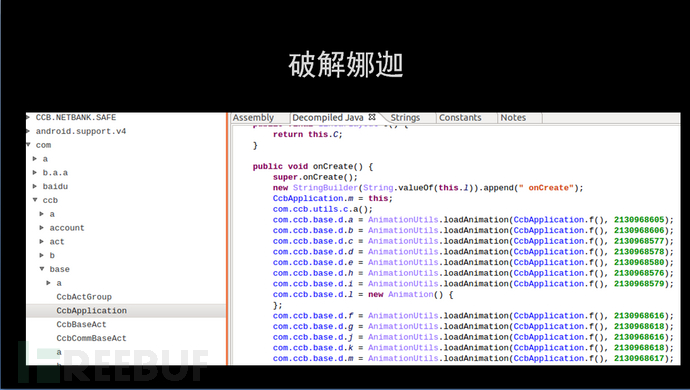Click the com.ccb.base.d.m field
Viewport: 690px width, 390px height.
pyautogui.click(x=313, y=358)
